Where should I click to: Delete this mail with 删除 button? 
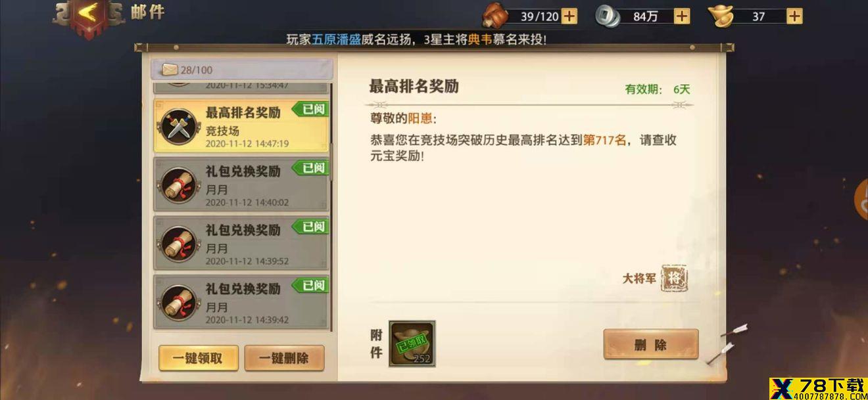coord(650,344)
